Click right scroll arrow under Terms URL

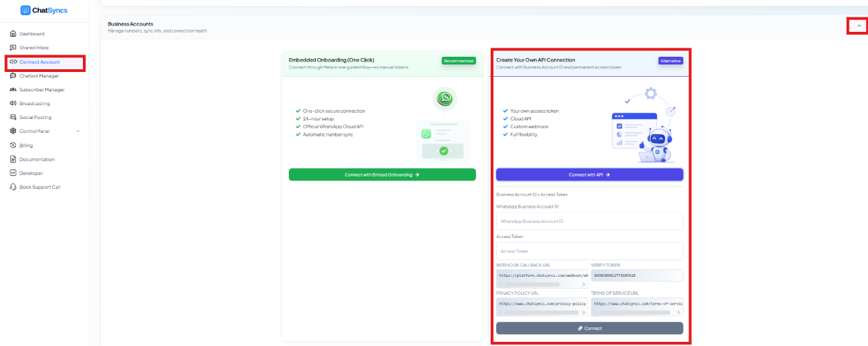pyautogui.click(x=679, y=313)
